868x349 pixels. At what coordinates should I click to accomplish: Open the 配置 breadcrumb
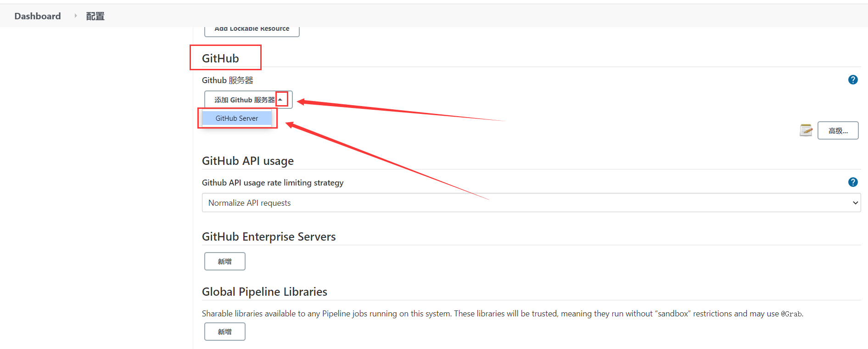(95, 16)
